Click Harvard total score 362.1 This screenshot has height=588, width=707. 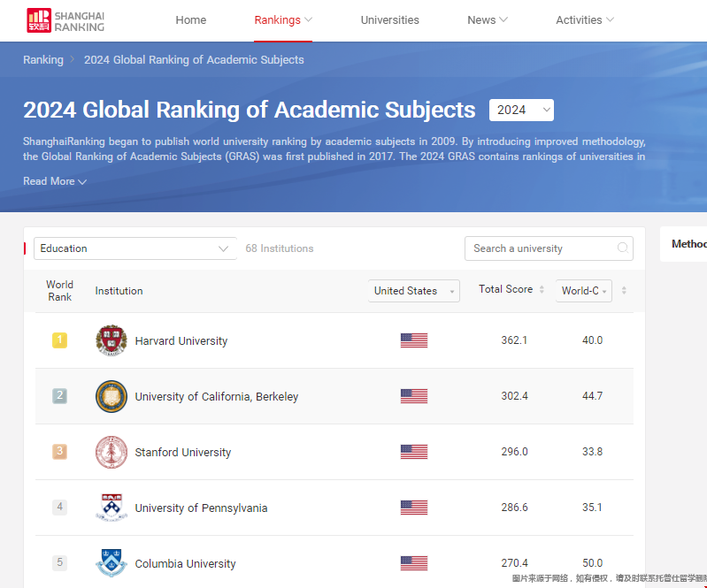coord(514,340)
